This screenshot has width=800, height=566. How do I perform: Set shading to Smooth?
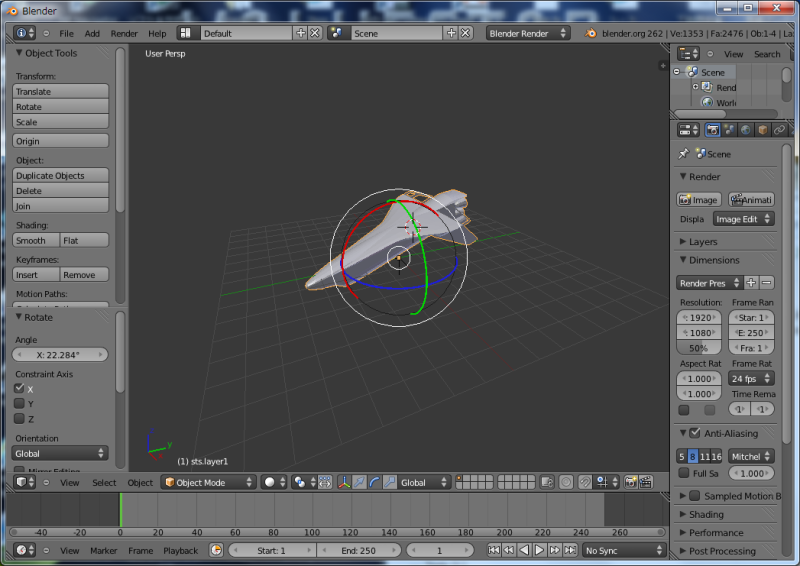(x=36, y=240)
